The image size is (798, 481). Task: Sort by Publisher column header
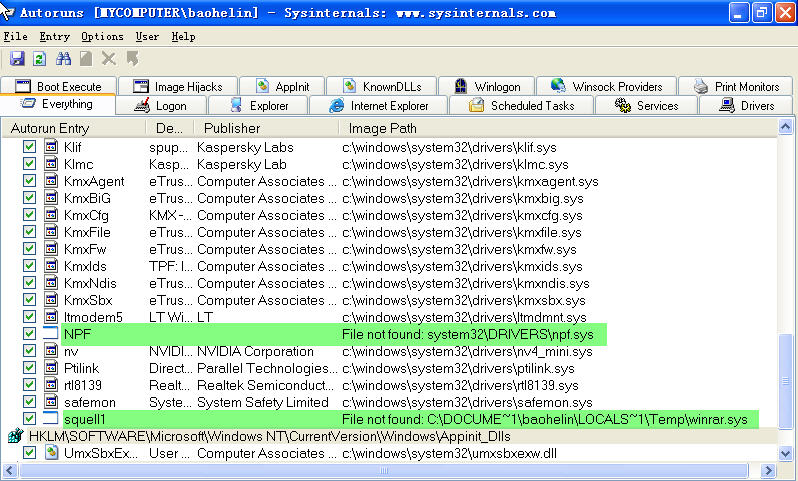pyautogui.click(x=266, y=128)
